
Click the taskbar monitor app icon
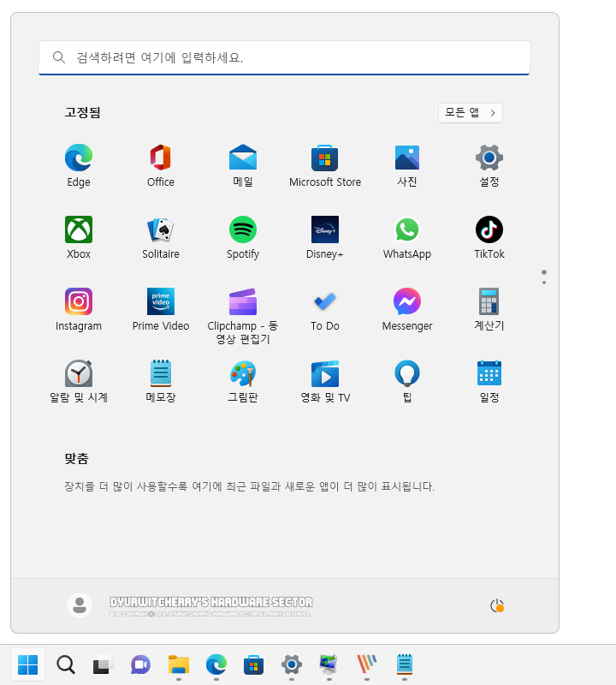click(x=329, y=665)
